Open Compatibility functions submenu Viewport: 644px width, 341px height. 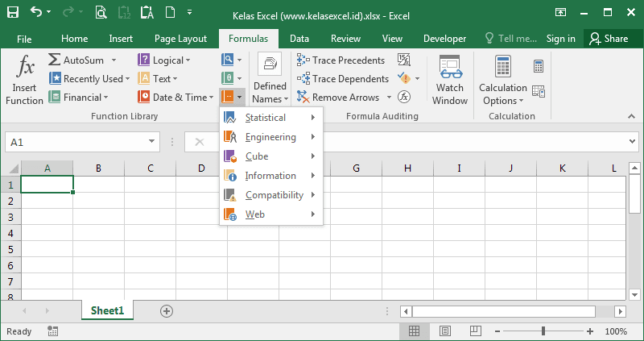click(x=271, y=195)
